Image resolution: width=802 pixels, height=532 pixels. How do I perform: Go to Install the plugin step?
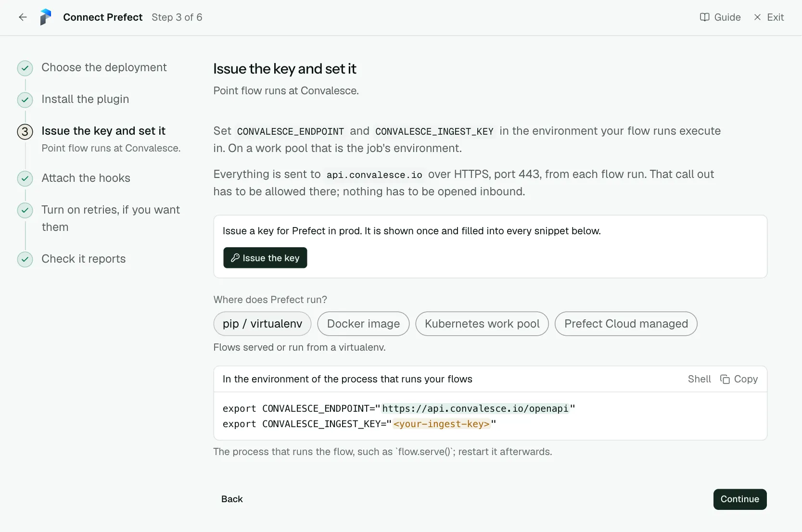[85, 99]
